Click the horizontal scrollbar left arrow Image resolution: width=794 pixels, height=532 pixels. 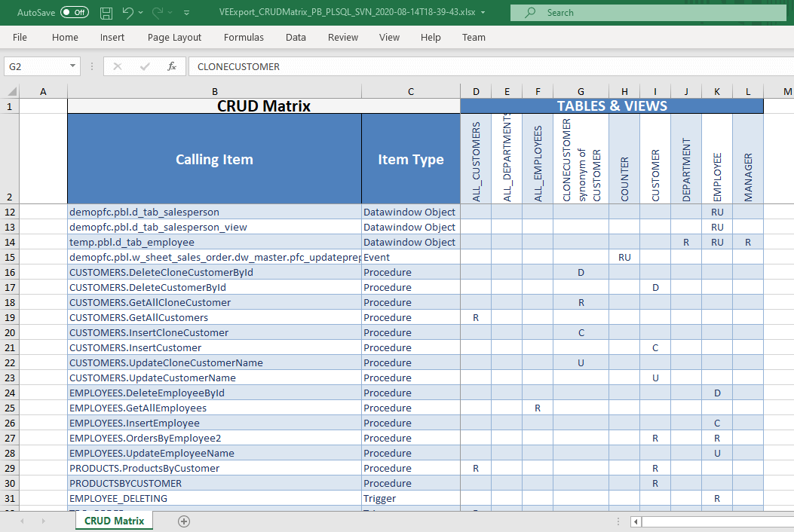point(634,521)
